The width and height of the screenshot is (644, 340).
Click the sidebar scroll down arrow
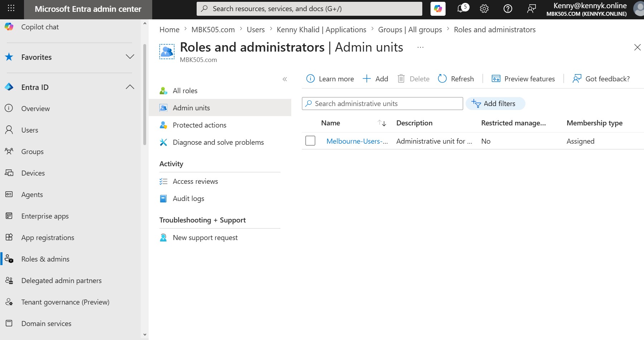145,335
